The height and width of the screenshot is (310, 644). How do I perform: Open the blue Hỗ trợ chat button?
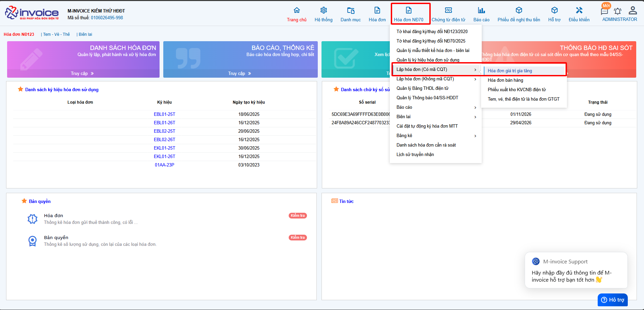(x=613, y=300)
